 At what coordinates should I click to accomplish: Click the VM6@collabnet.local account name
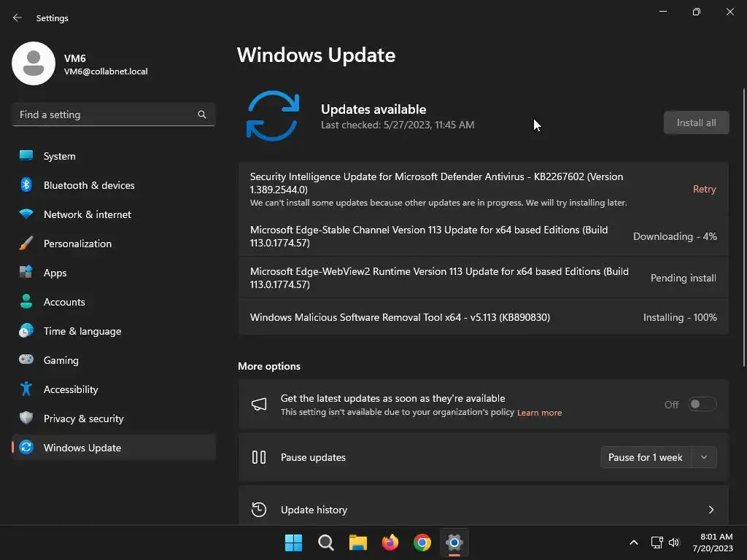pyautogui.click(x=106, y=71)
